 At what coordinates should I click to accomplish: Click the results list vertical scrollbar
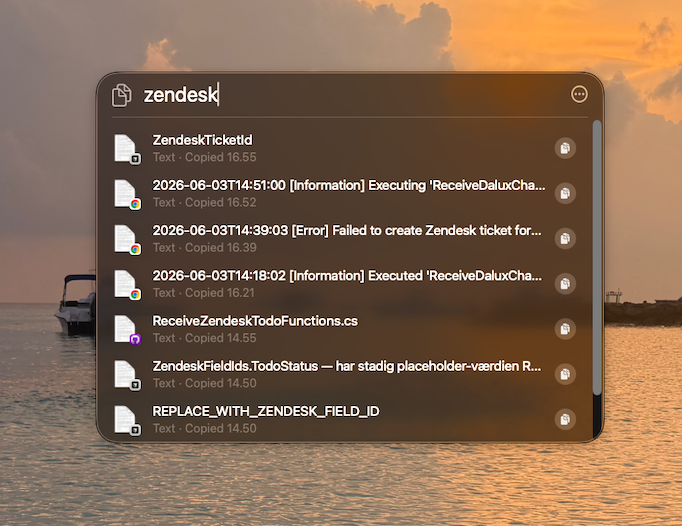597,258
